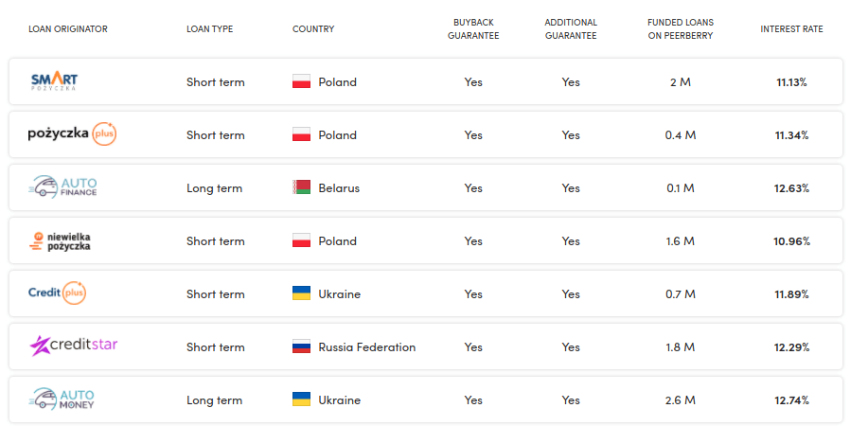Click the Niewielka Pożyczka logo
This screenshot has width=868, height=426.
click(x=60, y=241)
